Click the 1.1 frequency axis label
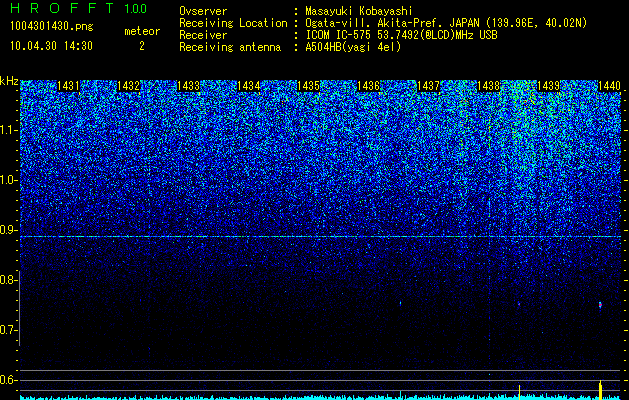The width and height of the screenshot is (629, 400). [8, 130]
